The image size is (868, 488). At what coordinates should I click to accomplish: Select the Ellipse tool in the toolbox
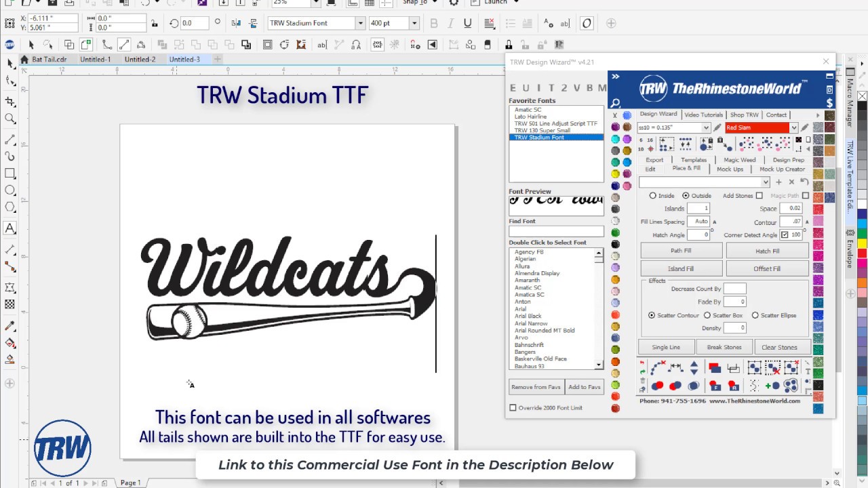pyautogui.click(x=9, y=190)
